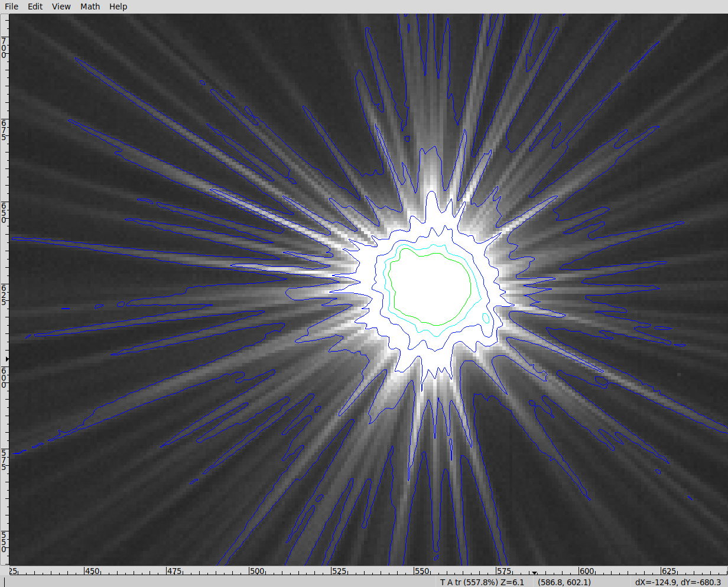Open the Edit menu

35,7
